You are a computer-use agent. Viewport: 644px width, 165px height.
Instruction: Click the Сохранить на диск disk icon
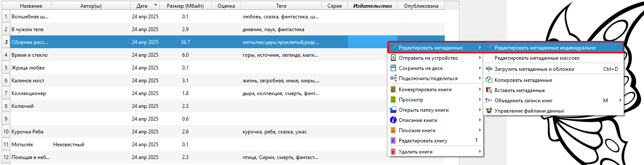[x=394, y=68]
